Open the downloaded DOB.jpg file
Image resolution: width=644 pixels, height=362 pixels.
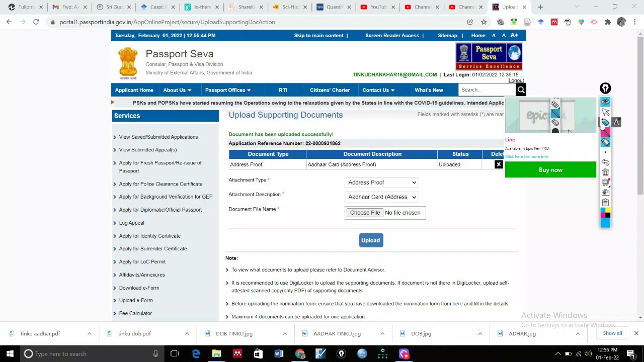[421, 334]
